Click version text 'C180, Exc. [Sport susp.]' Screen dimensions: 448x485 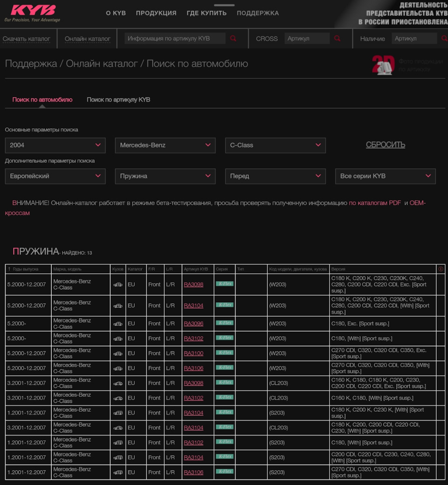(x=360, y=324)
